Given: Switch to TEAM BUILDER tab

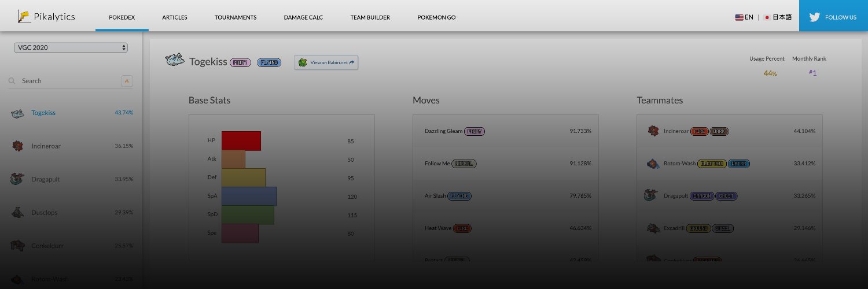Looking at the screenshot, I should [x=370, y=17].
